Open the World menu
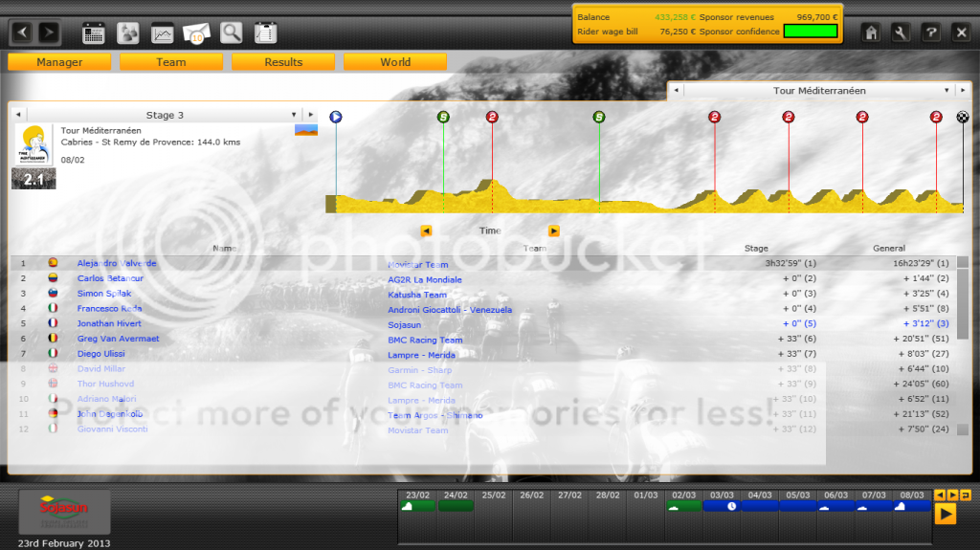 coord(395,62)
